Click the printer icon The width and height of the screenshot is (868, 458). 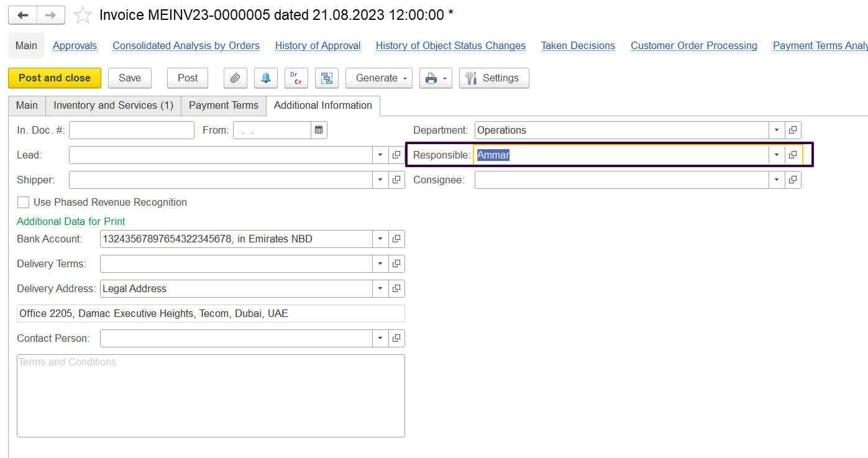point(431,78)
